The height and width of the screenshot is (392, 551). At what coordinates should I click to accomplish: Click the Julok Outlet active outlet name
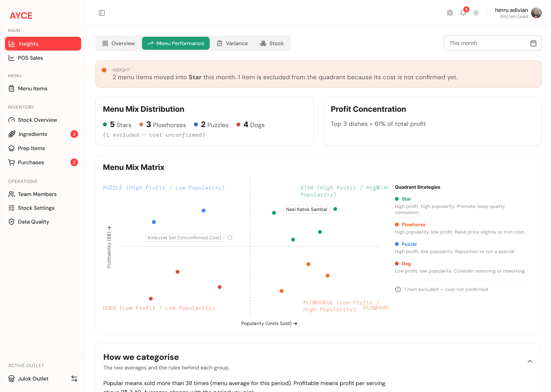tap(33, 379)
